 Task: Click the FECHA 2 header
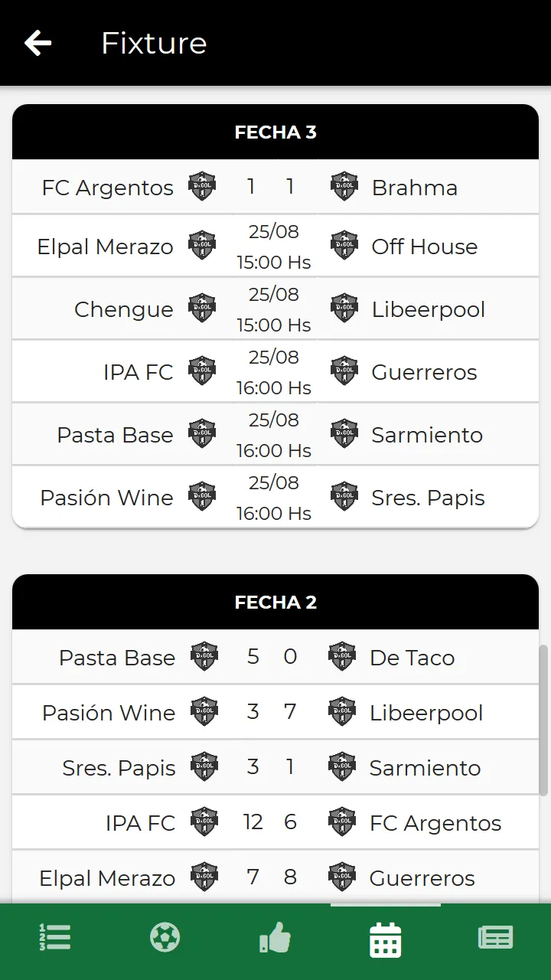coord(275,602)
